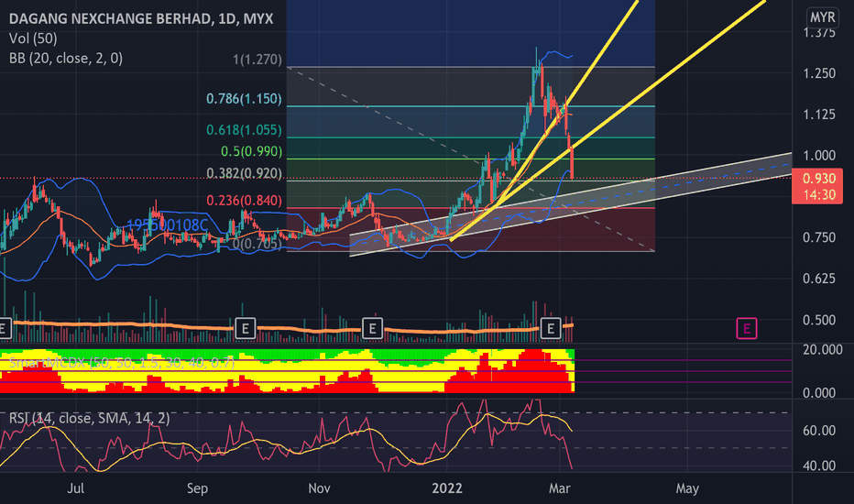Click the 0.930 current price tag
The image size is (854, 504).
[x=817, y=186]
